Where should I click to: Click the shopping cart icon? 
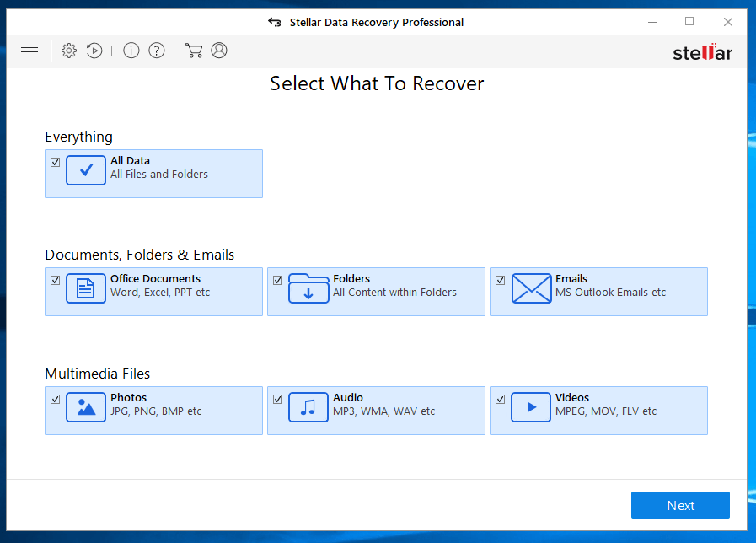click(x=194, y=51)
